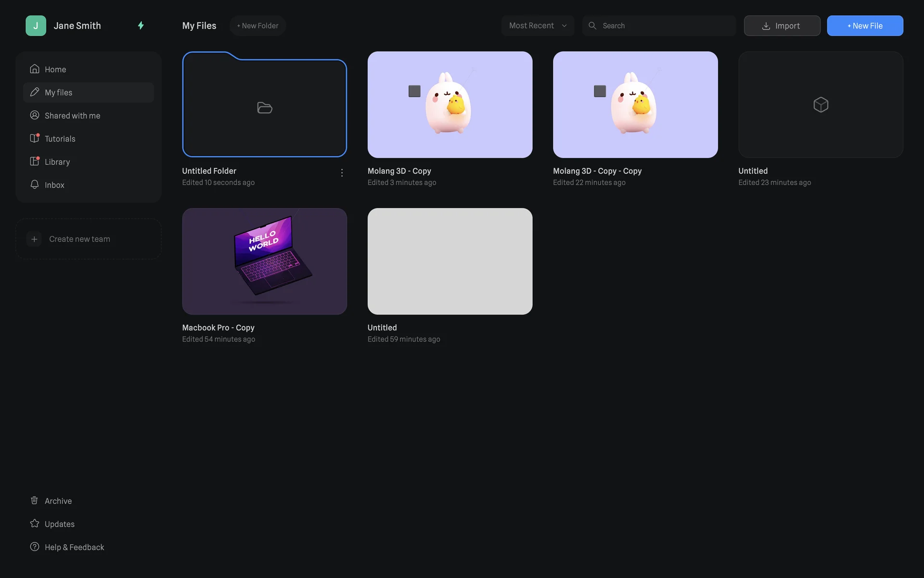Go to Shared with me

tap(72, 116)
